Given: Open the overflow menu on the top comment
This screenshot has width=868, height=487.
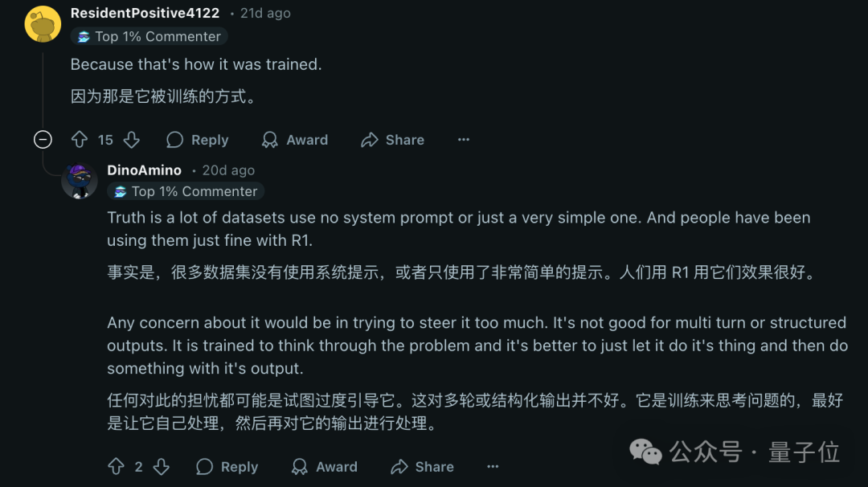Looking at the screenshot, I should click(464, 139).
